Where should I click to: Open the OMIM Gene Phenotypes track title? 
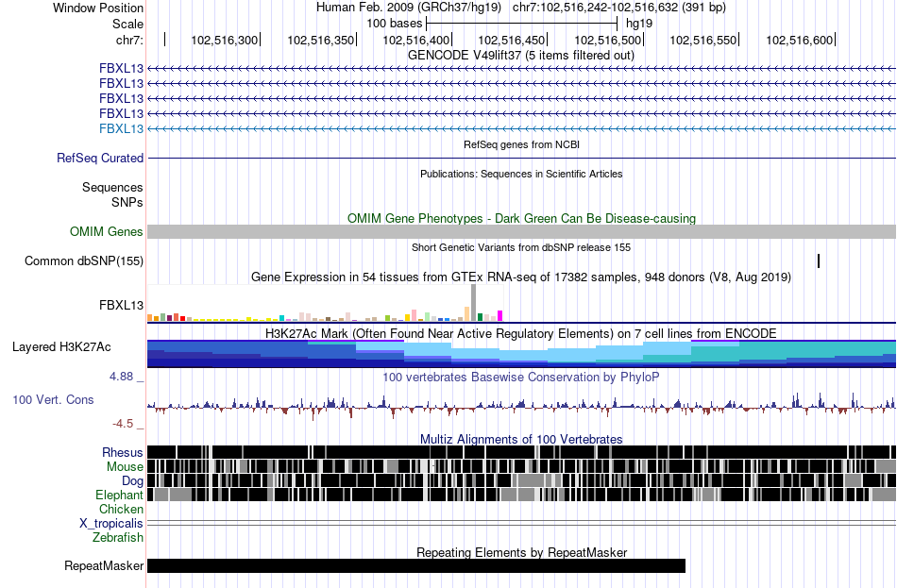pyautogui.click(x=521, y=219)
